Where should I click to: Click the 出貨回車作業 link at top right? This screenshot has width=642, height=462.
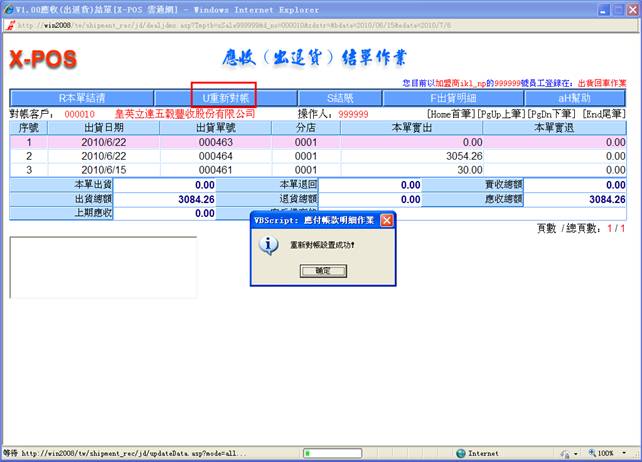tap(602, 83)
